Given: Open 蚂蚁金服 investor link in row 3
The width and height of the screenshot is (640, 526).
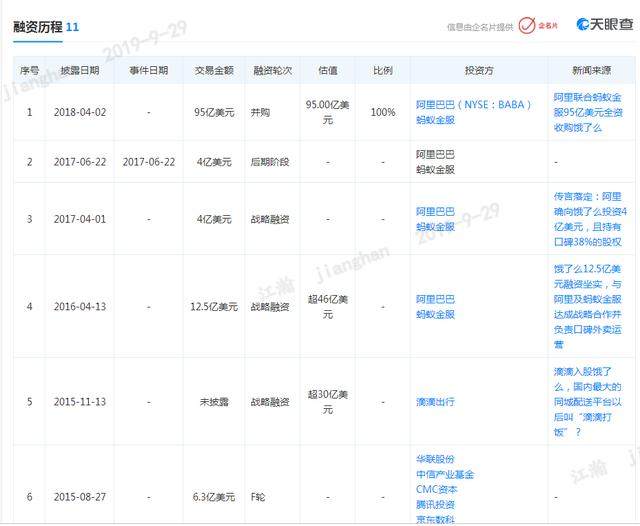Looking at the screenshot, I should [435, 226].
